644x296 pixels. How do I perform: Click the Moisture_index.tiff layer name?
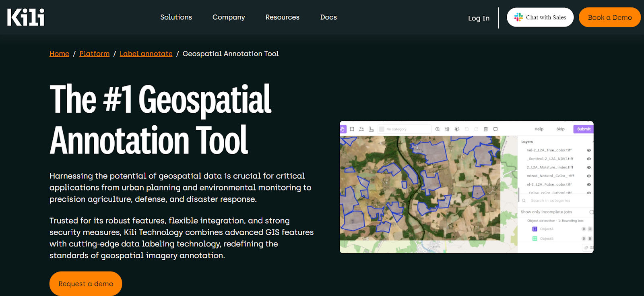click(x=550, y=168)
